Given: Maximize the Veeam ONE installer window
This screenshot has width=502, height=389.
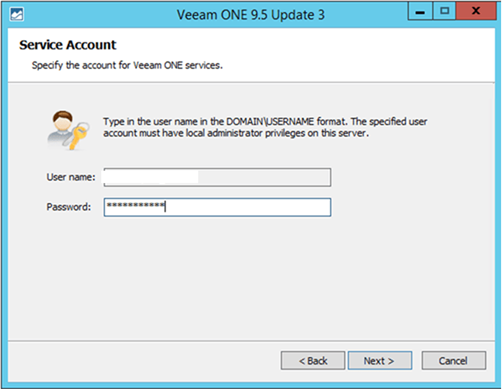Looking at the screenshot, I should click(x=444, y=12).
